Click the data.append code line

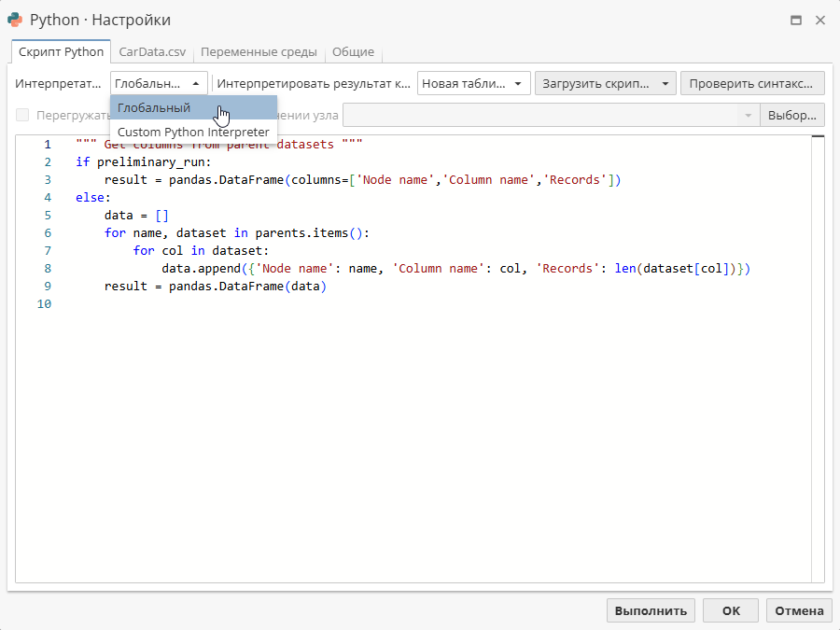click(455, 268)
